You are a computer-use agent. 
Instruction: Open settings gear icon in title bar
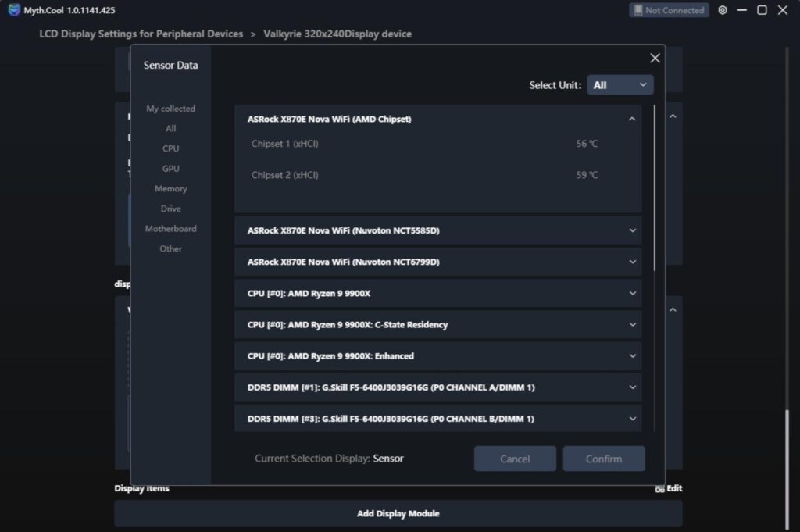pos(723,10)
